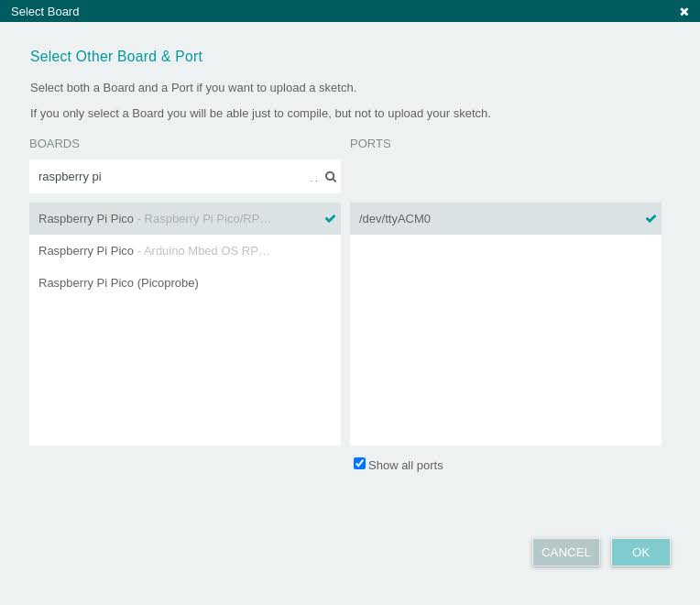Screen dimensions: 700x605
Task: Click the checkmark beside the /dev/ttyACM0 port
Action: coord(651,219)
